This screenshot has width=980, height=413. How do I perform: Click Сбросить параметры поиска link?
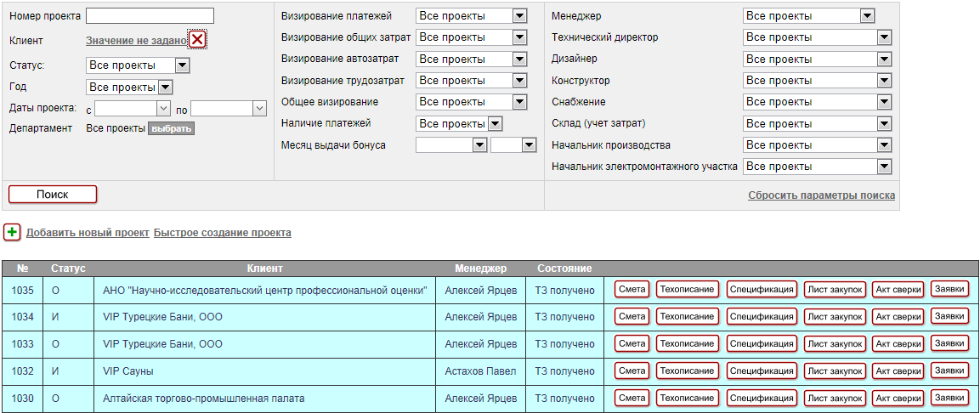821,195
